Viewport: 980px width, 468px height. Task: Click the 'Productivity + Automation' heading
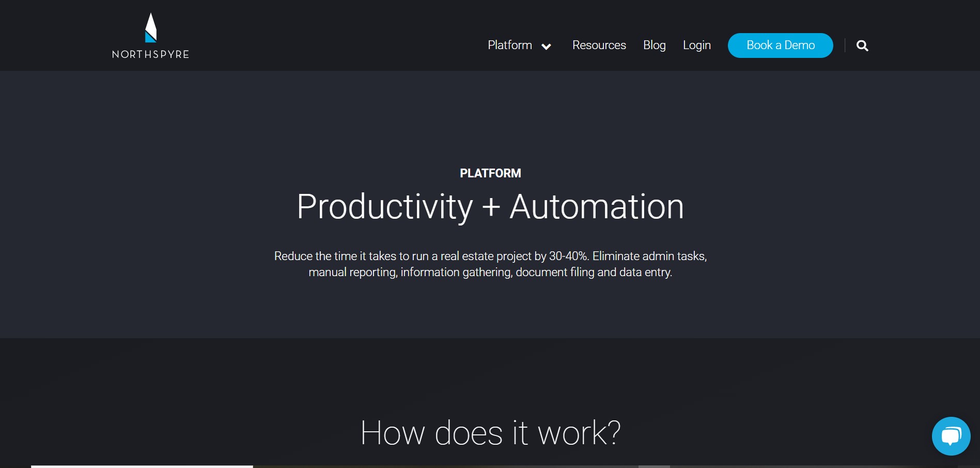[490, 207]
